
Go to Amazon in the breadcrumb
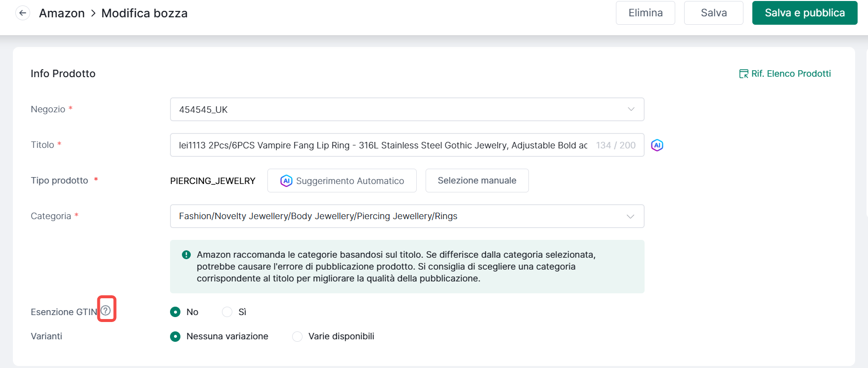point(62,13)
